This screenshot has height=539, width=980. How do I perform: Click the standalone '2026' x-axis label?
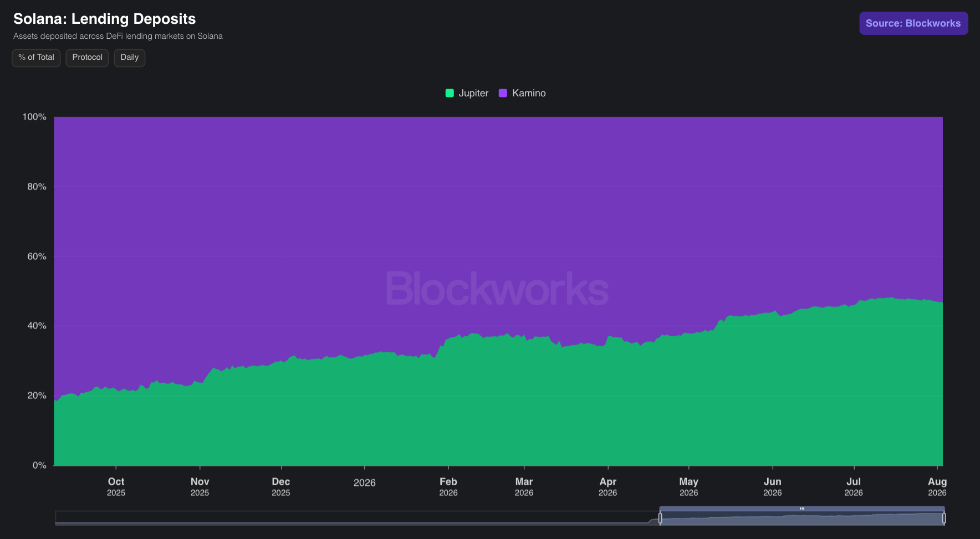(365, 483)
